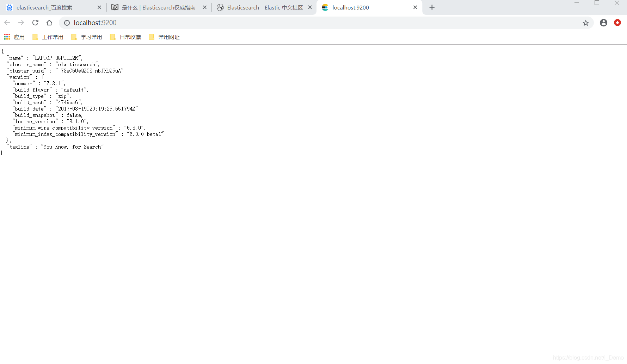Screen dimensions: 627x364
Task: Close the browser window
Action: [x=617, y=3]
